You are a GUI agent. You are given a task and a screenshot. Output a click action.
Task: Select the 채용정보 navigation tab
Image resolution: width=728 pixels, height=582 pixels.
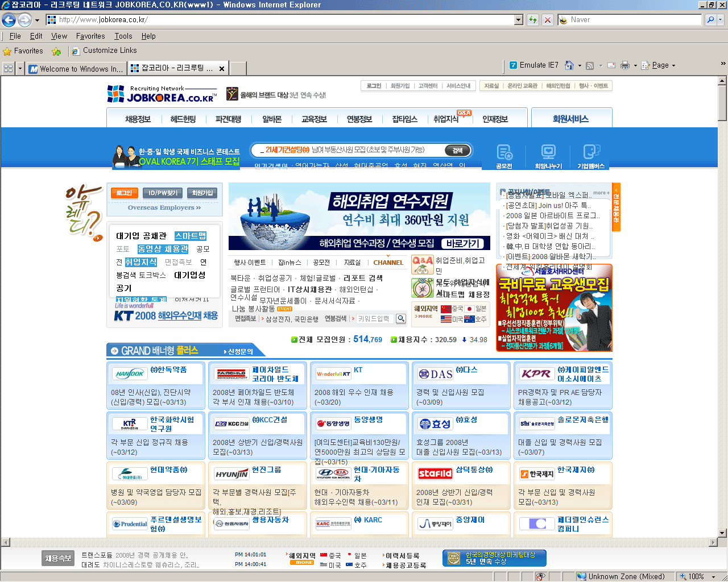pos(138,119)
